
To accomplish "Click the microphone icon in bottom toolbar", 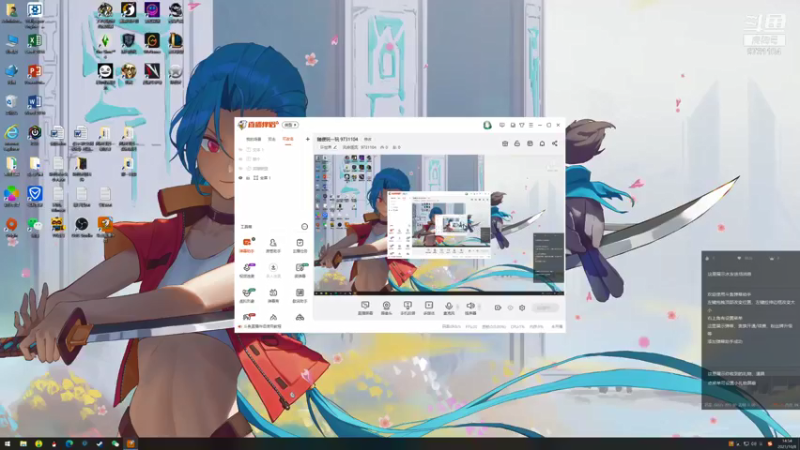I will click(448, 308).
